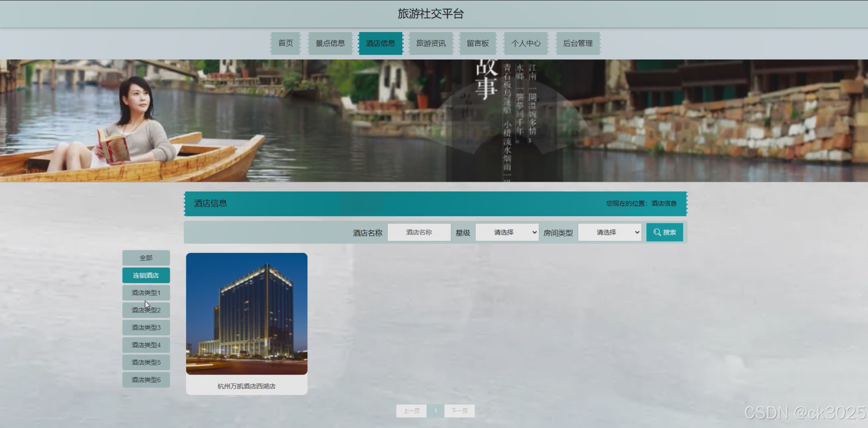Screen dimensions: 868x428
Task: Go to 下一页 next page
Action: click(459, 411)
